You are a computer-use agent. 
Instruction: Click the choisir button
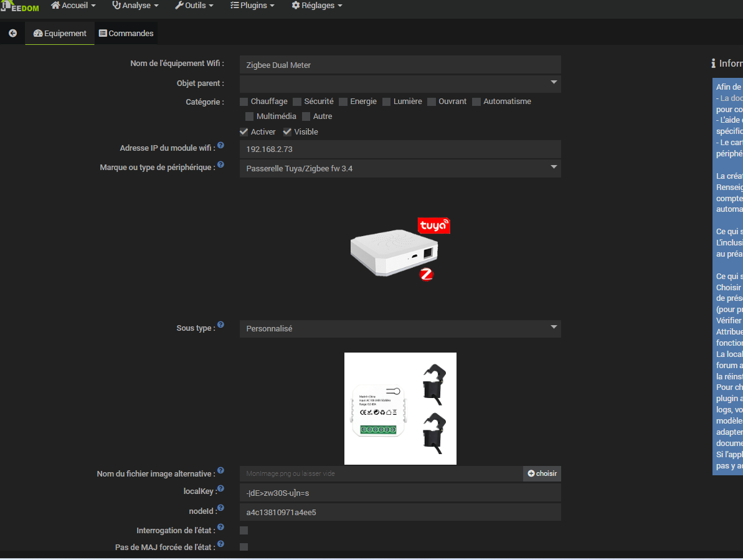(542, 473)
